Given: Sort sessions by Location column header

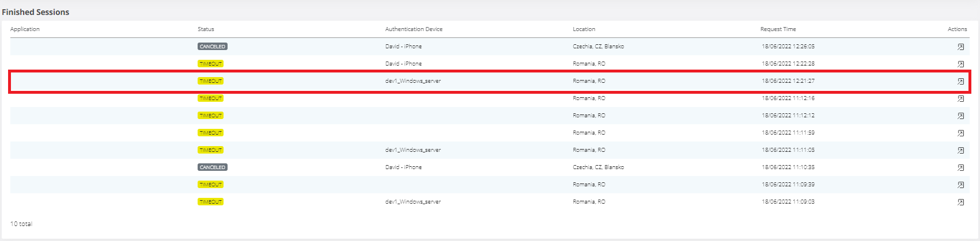Looking at the screenshot, I should click(x=584, y=29).
